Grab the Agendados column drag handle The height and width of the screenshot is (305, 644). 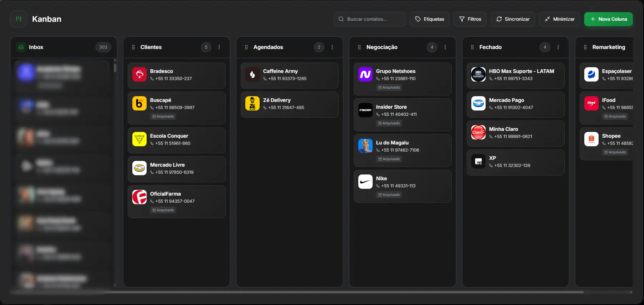point(246,47)
